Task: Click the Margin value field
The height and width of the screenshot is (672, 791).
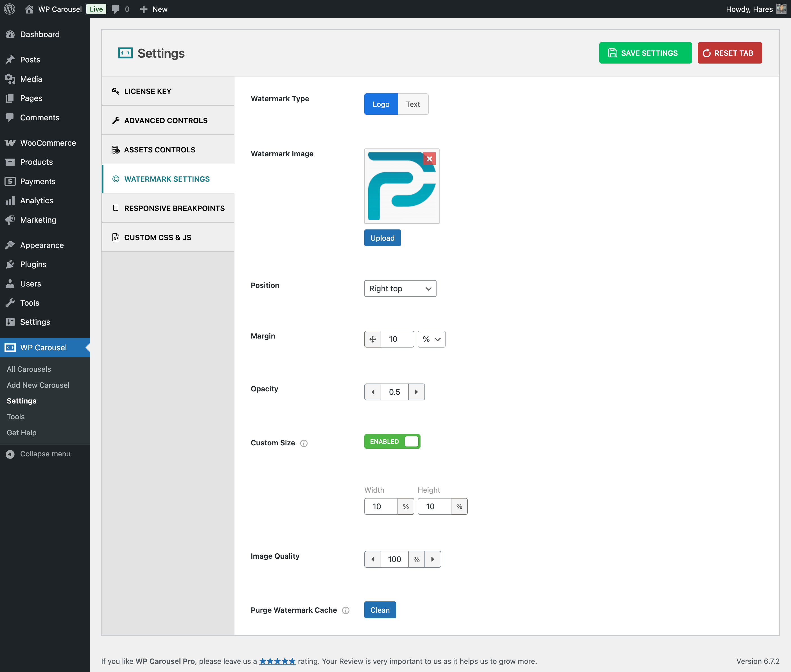Action: click(x=397, y=339)
